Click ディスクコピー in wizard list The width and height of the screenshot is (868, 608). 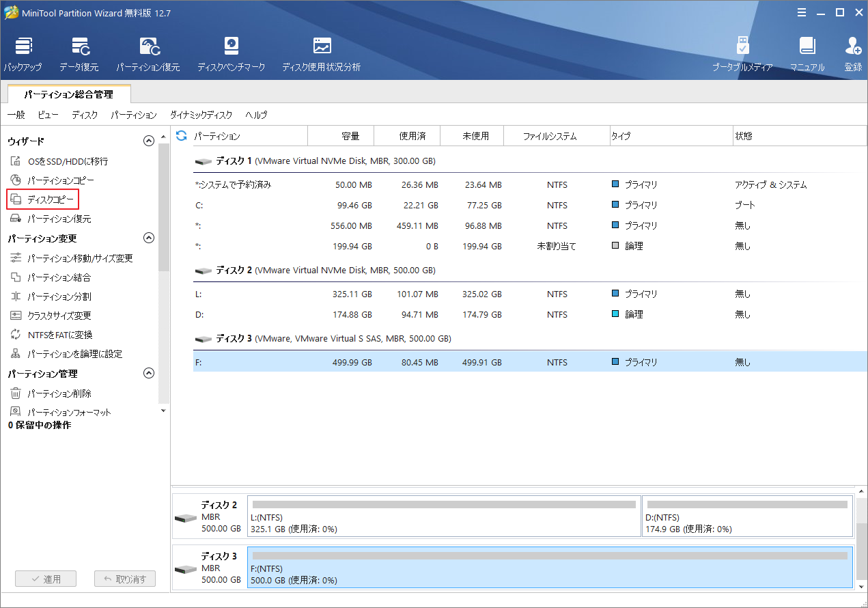coord(50,199)
